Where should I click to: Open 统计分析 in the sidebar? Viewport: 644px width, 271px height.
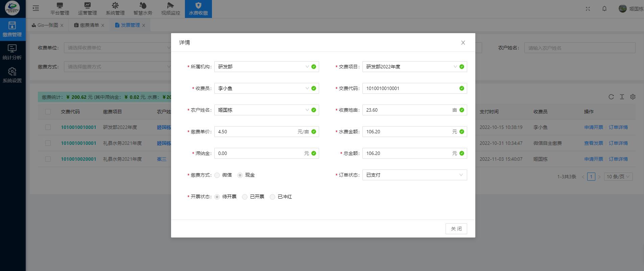12,52
